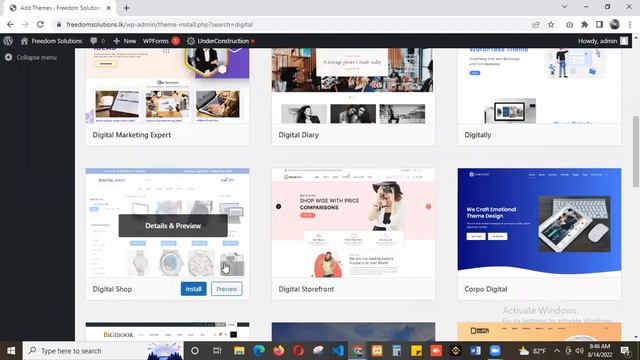This screenshot has width=640, height=360.
Task: Open Calculator from taskbar
Action: (x=397, y=351)
